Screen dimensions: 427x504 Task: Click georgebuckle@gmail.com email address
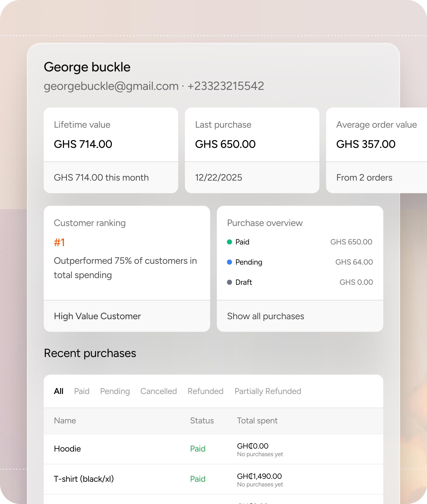coord(111,86)
